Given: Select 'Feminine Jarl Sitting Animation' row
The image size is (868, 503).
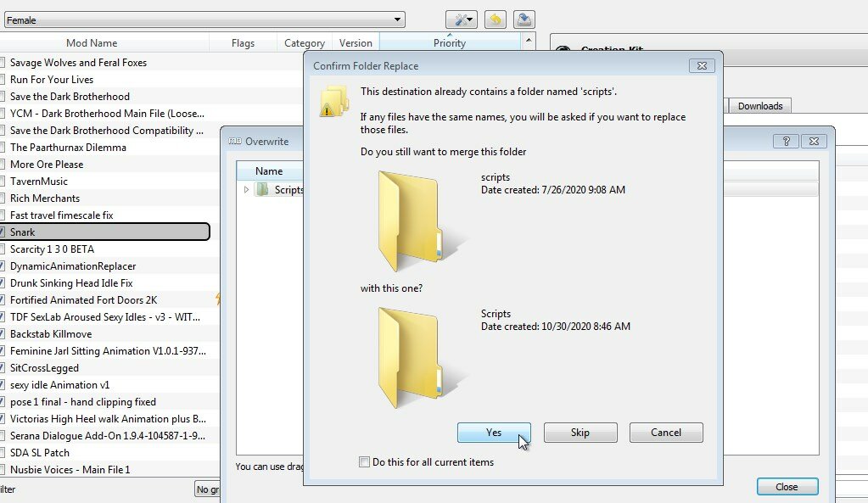Looking at the screenshot, I should pos(108,351).
